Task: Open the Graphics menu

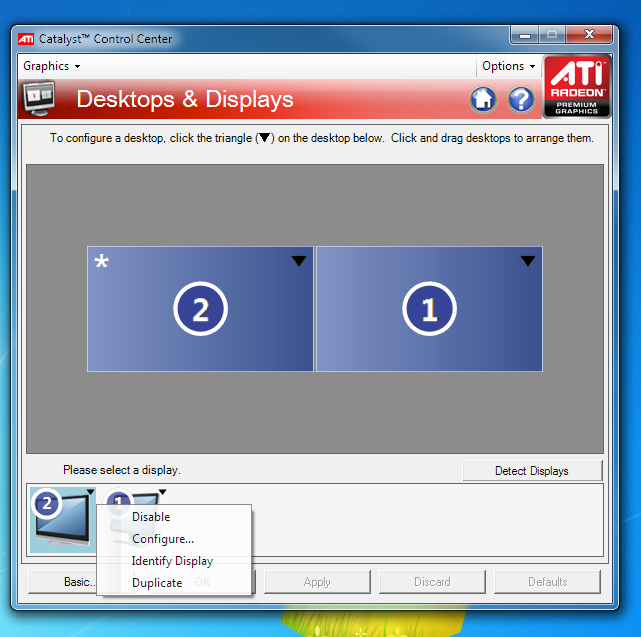Action: (x=52, y=66)
